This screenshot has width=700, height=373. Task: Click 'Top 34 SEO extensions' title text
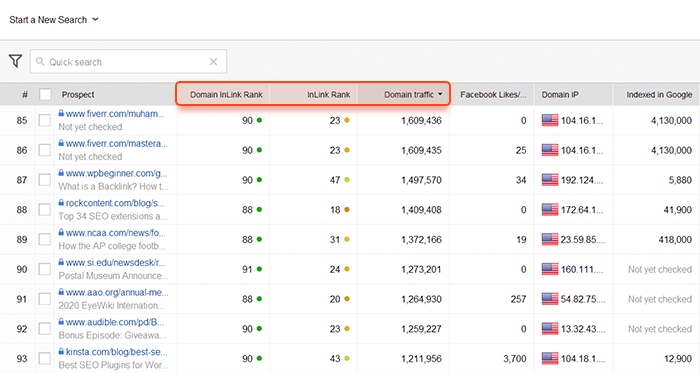pyautogui.click(x=113, y=216)
